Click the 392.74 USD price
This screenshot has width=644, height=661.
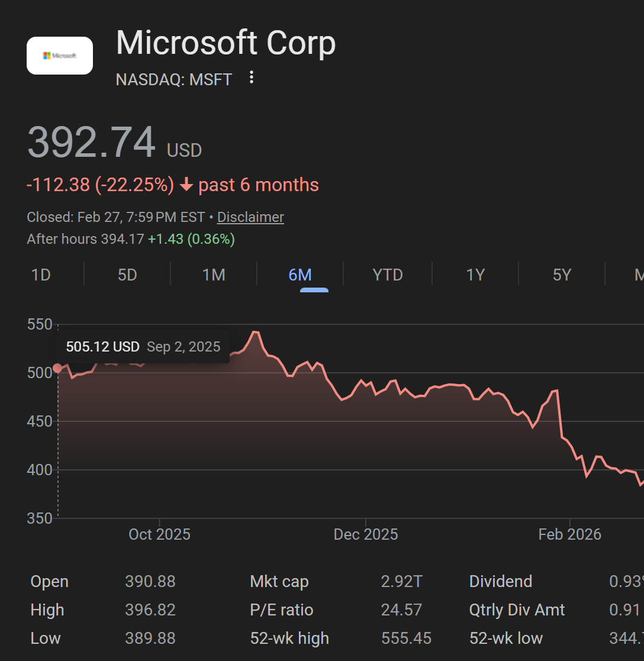click(x=92, y=143)
